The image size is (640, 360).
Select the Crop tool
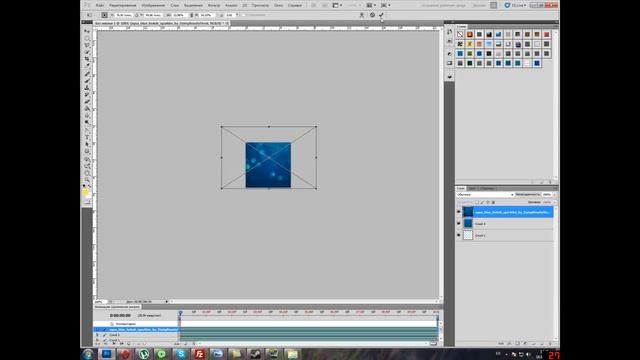87,59
